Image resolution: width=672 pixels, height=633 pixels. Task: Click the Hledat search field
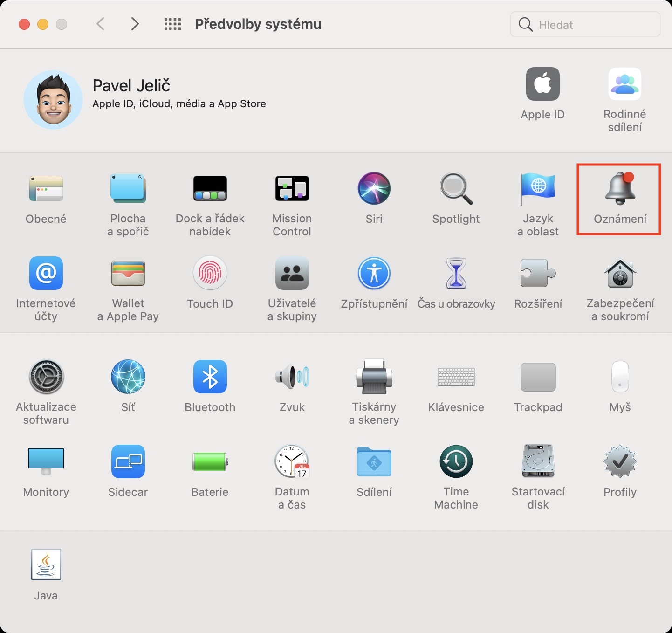(x=585, y=24)
